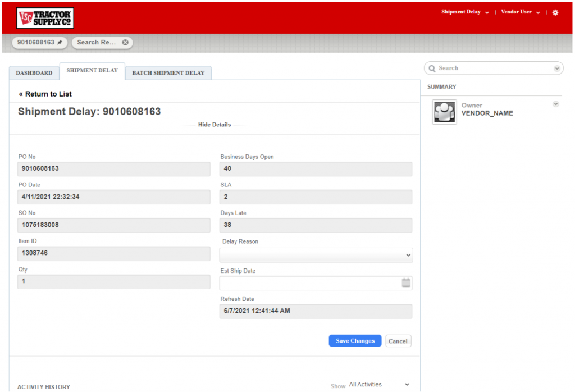575x392 pixels.
Task: Click the Refresh Date label
Action: pos(237,299)
